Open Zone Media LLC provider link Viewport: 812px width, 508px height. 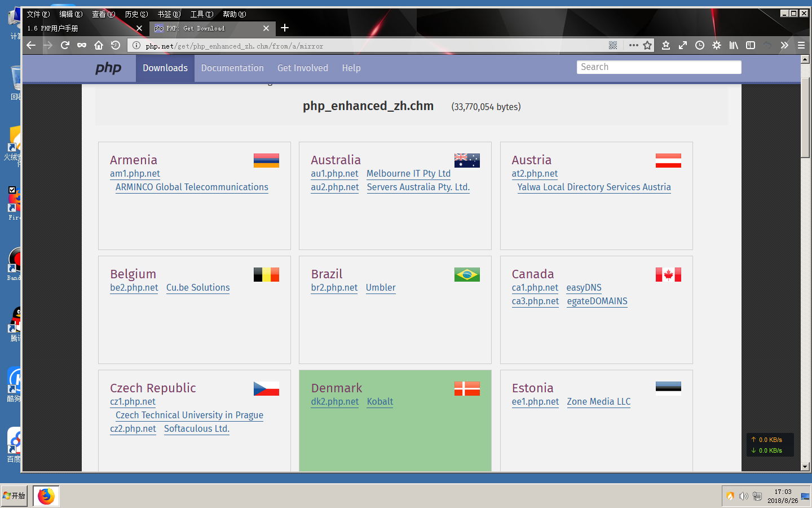(599, 402)
